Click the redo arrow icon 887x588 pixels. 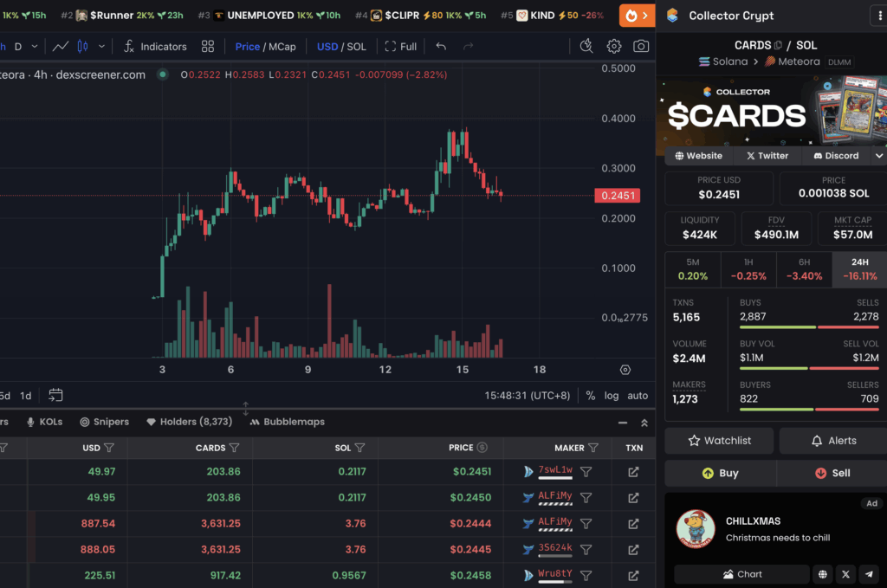pos(468,47)
